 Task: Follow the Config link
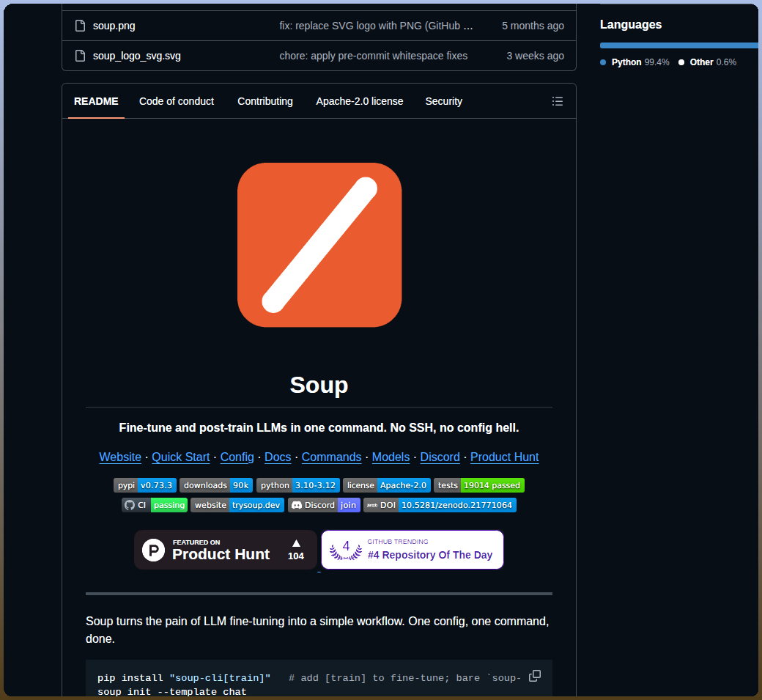click(x=237, y=457)
